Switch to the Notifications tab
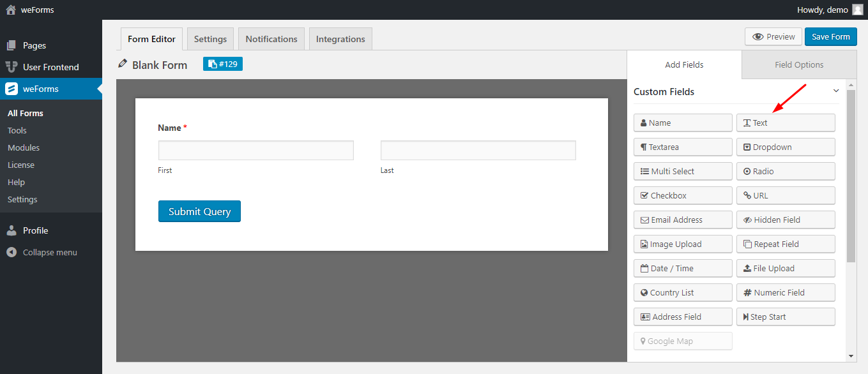This screenshot has height=374, width=868. (271, 38)
